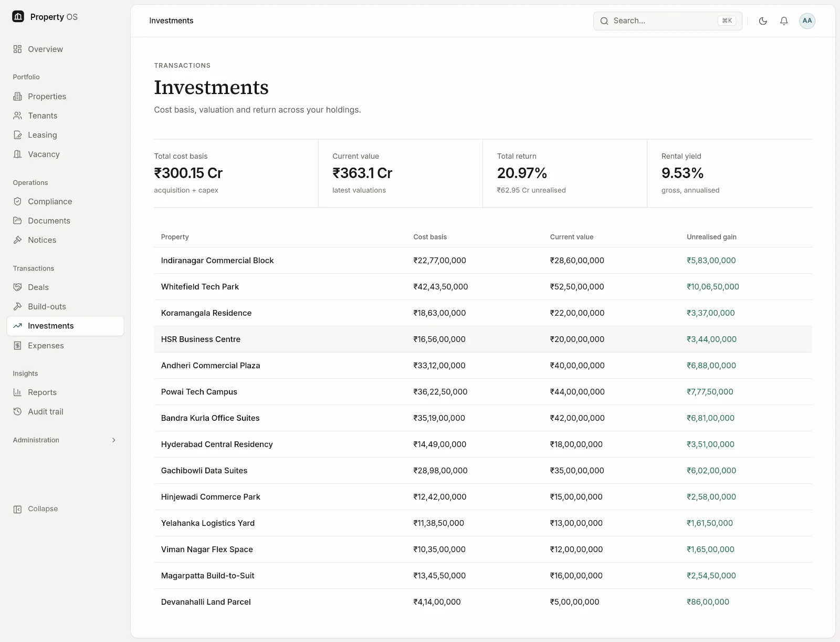840x642 pixels.
Task: Click Magarpatta Build-to-Suit current value ₹16,00,00,000
Action: 576,576
